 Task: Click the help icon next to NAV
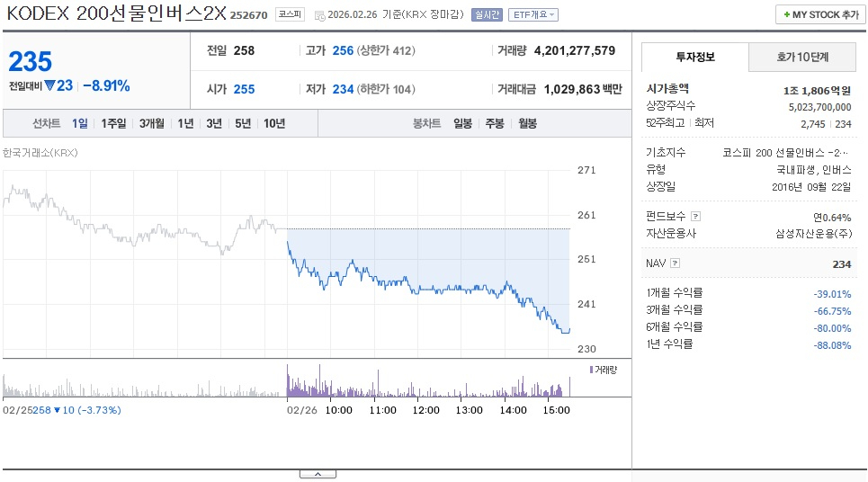pyautogui.click(x=676, y=263)
